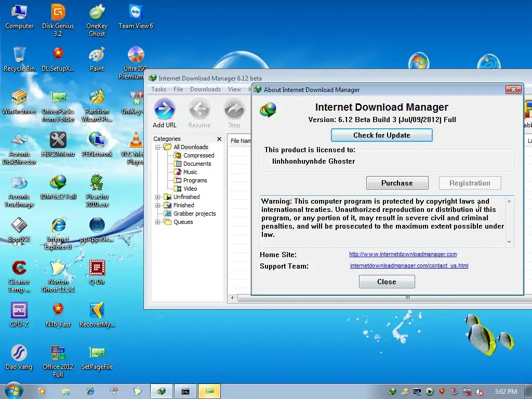
Task: Click the Internet Explorer taskbar icon
Action: point(90,391)
